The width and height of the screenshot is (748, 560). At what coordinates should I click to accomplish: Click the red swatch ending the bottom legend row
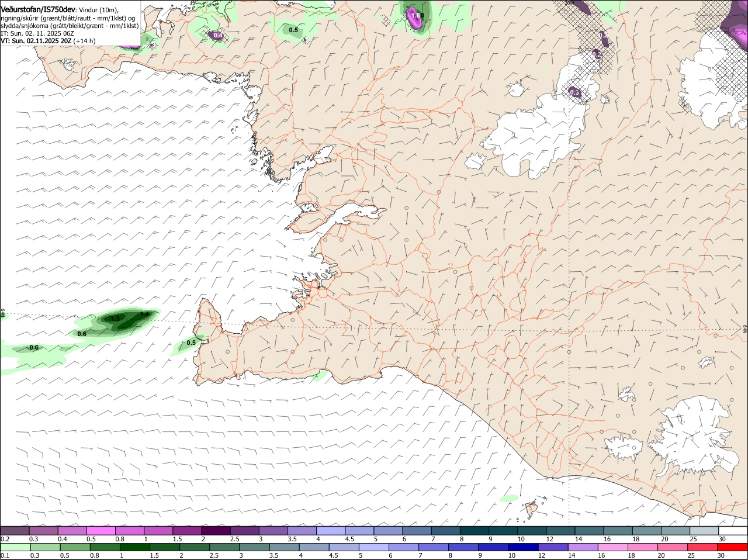point(733,547)
